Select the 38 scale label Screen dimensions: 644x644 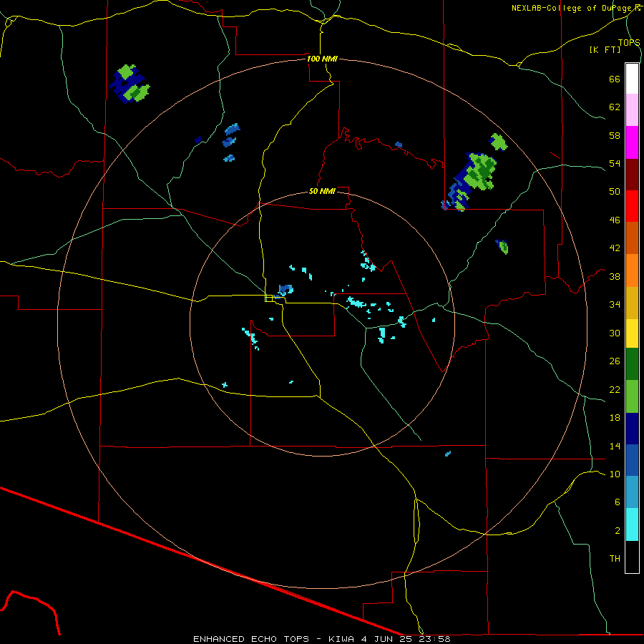(615, 276)
